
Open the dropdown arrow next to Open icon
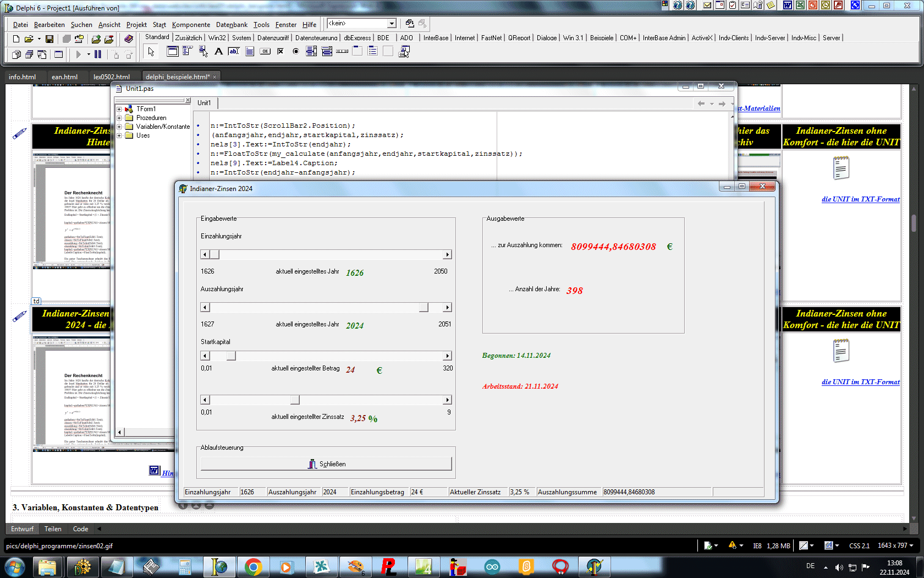point(39,39)
